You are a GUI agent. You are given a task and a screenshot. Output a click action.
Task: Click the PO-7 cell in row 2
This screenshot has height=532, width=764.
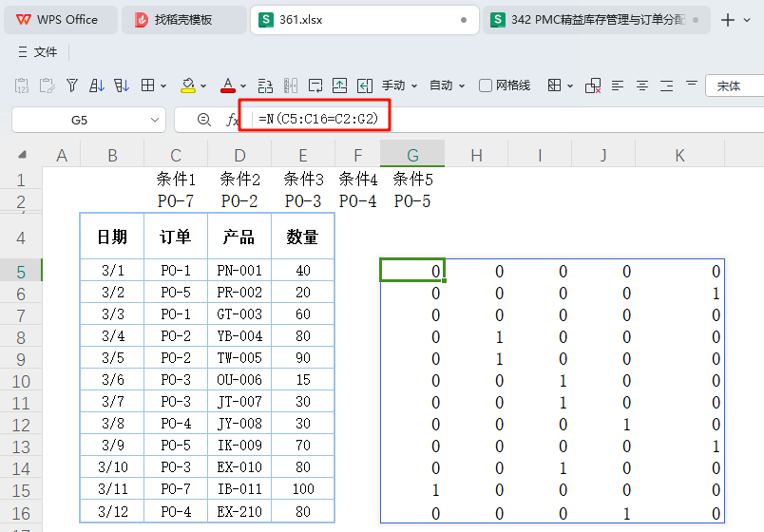pos(176,200)
